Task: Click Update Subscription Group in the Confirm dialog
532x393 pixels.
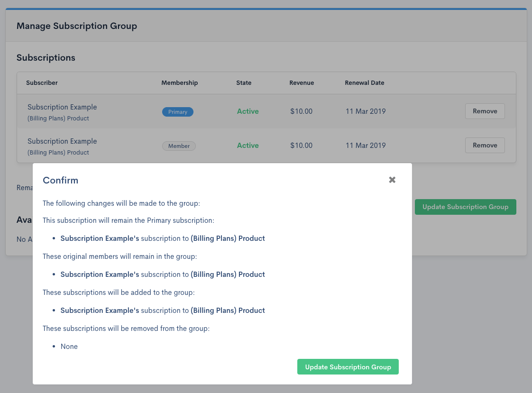Action: coord(348,367)
